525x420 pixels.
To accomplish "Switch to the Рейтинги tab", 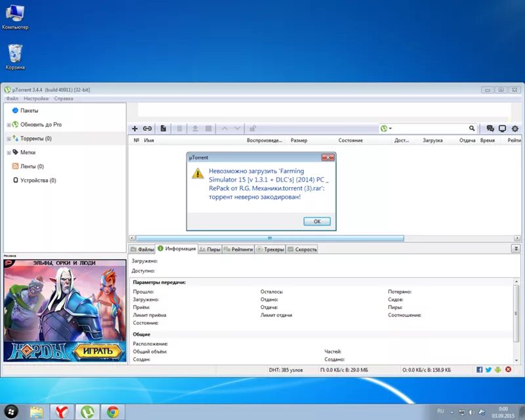I will tap(238, 249).
